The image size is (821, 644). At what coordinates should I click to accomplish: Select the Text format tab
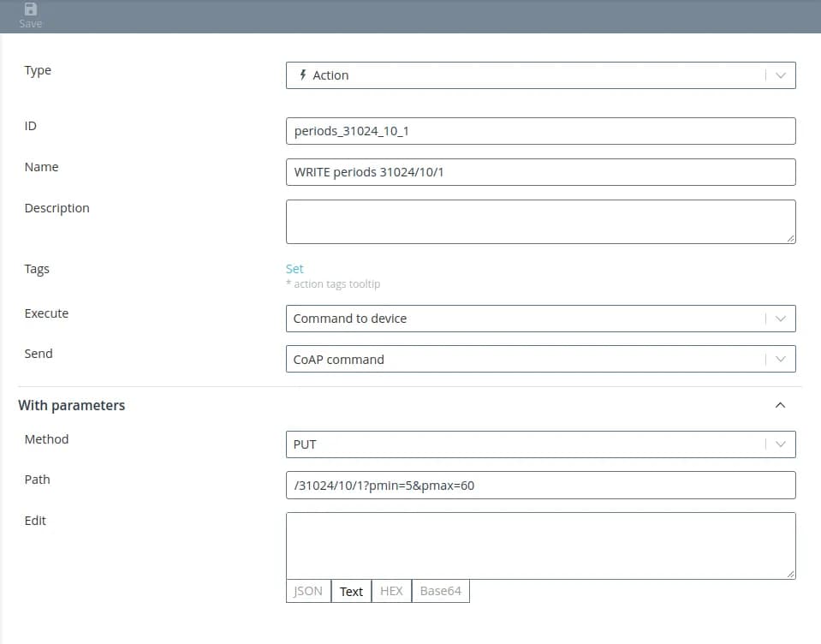click(x=351, y=592)
